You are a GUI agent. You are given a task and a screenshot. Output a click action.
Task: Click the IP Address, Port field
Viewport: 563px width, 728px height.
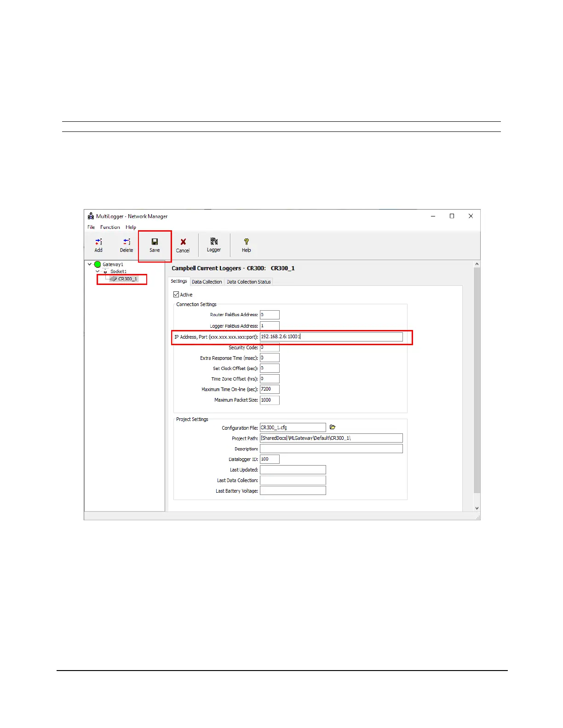[x=331, y=337]
